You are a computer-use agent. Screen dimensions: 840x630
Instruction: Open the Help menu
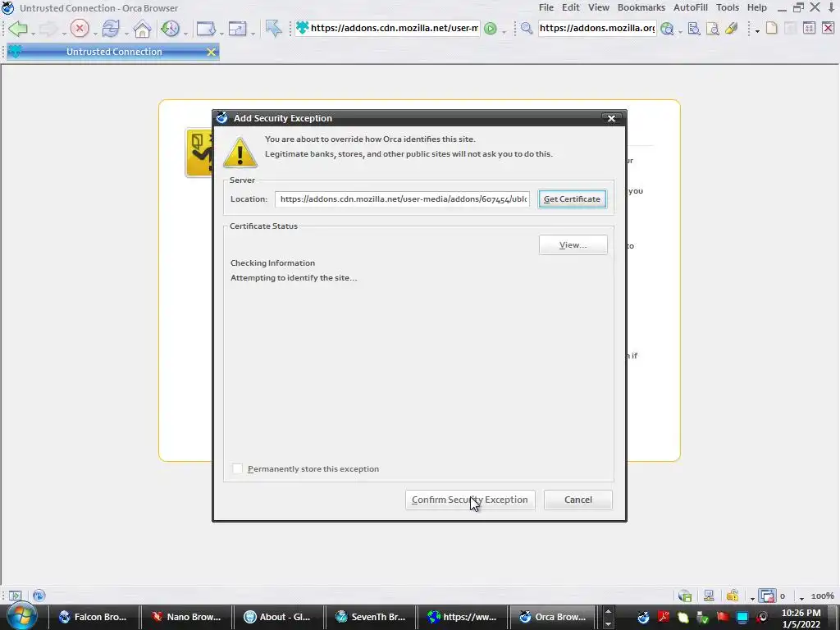(757, 7)
